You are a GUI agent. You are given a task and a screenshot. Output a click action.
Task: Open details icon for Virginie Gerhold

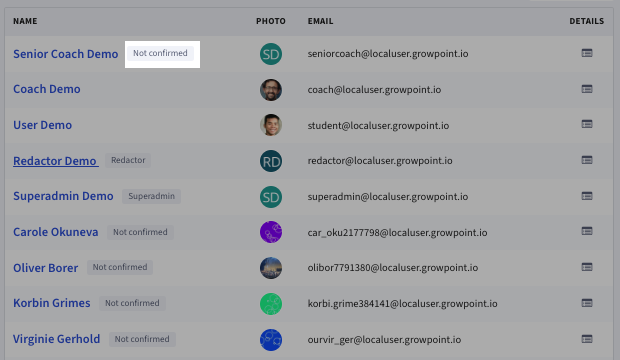[x=587, y=339]
